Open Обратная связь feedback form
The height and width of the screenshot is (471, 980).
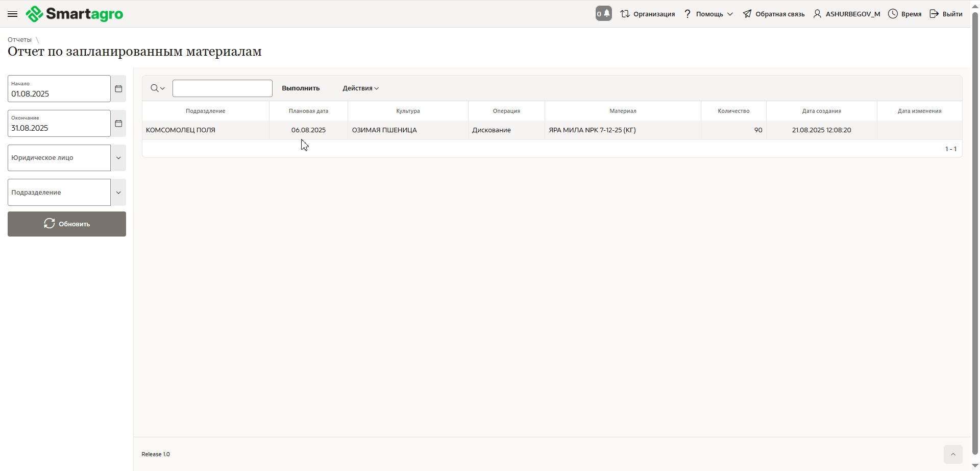click(774, 14)
